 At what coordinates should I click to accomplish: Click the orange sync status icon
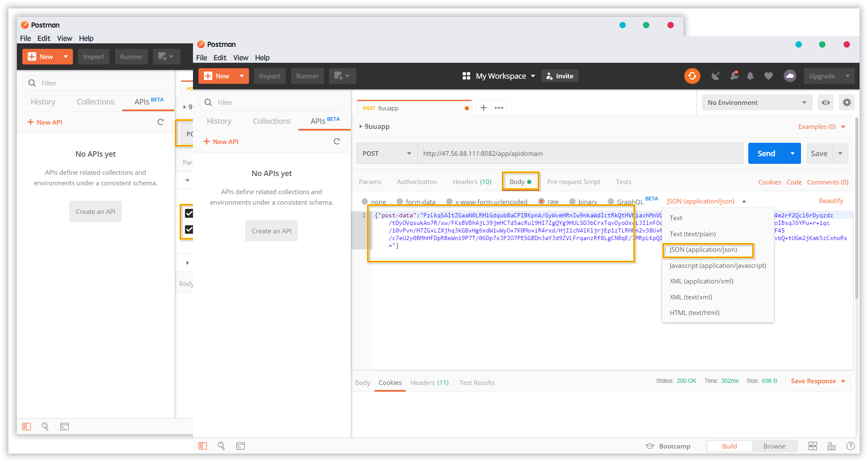point(692,76)
